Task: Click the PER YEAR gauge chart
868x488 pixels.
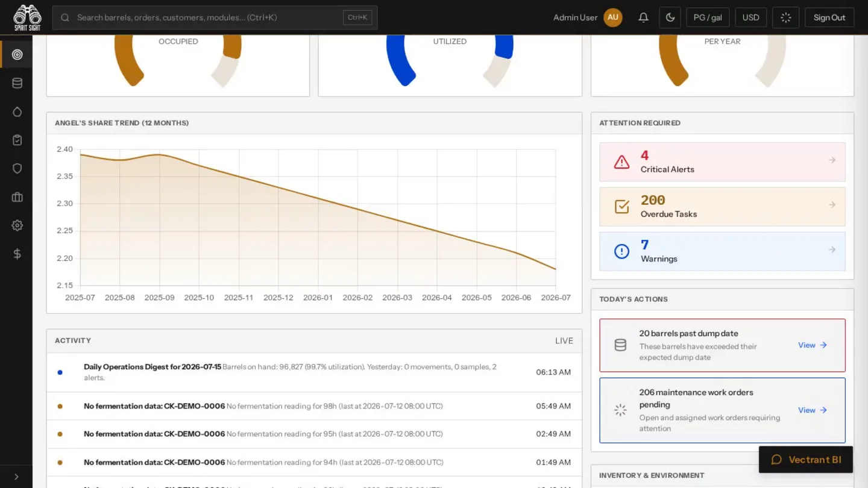Action: click(x=722, y=60)
